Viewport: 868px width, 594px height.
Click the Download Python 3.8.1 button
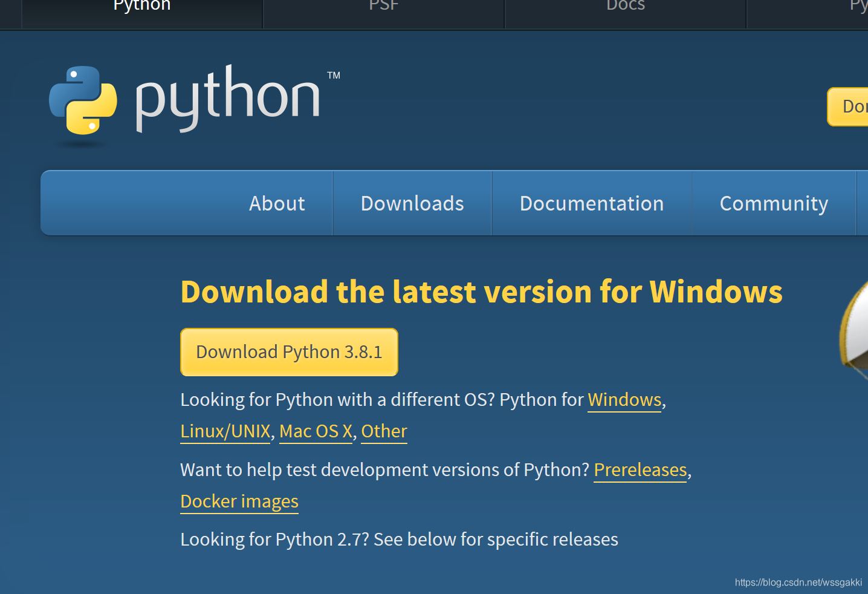click(x=289, y=352)
